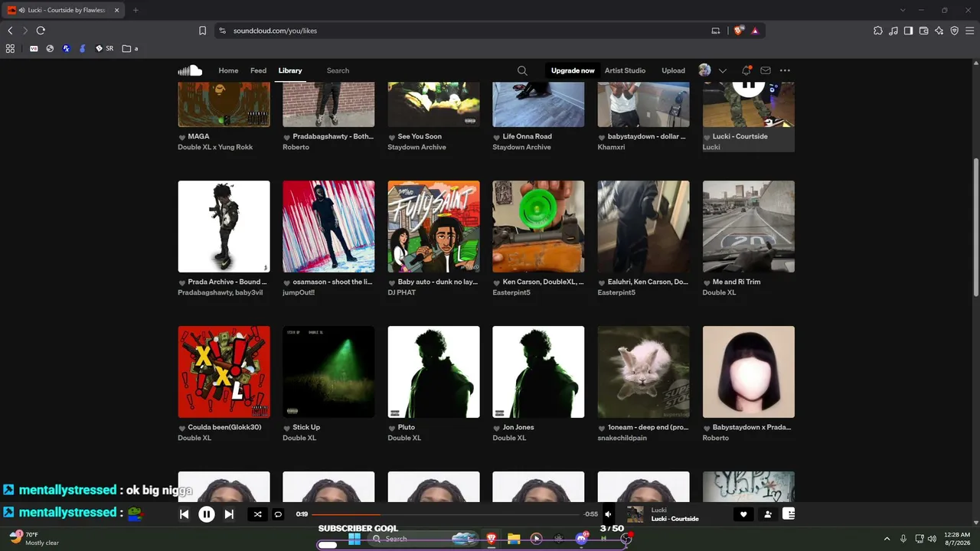Open the Leo AI sparkle icon
The height and width of the screenshot is (551, 980).
[x=939, y=31]
